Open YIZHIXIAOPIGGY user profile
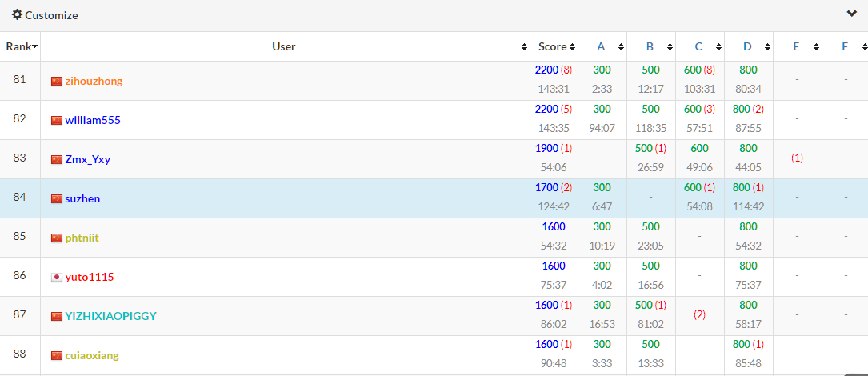868x376 pixels. click(110, 316)
